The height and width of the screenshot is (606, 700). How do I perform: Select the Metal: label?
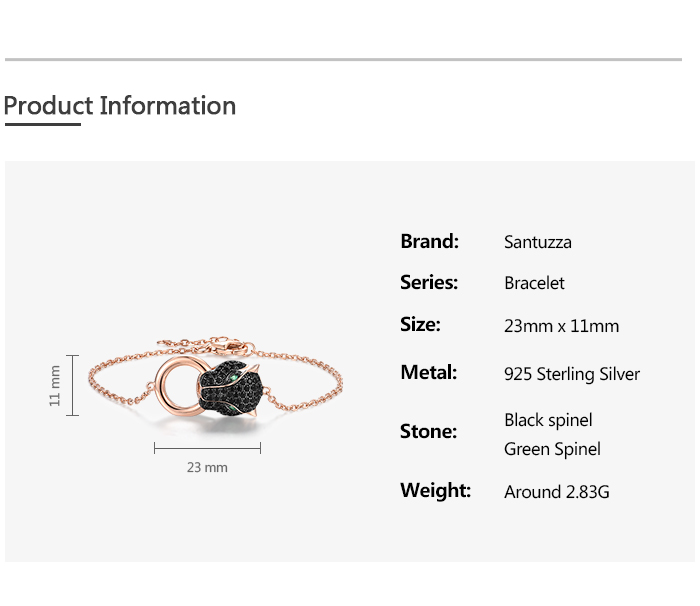coord(428,373)
